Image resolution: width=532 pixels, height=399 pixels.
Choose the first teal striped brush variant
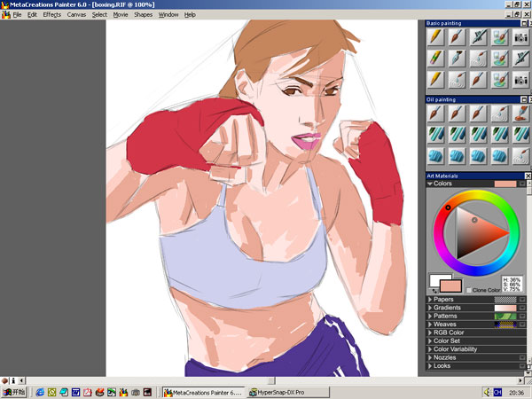[435, 134]
